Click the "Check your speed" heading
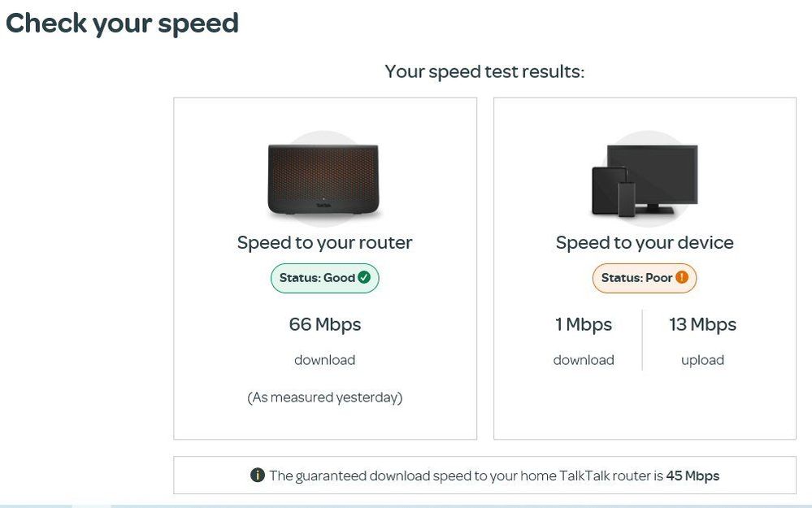Screen dimensions: 812x508 coord(122,23)
